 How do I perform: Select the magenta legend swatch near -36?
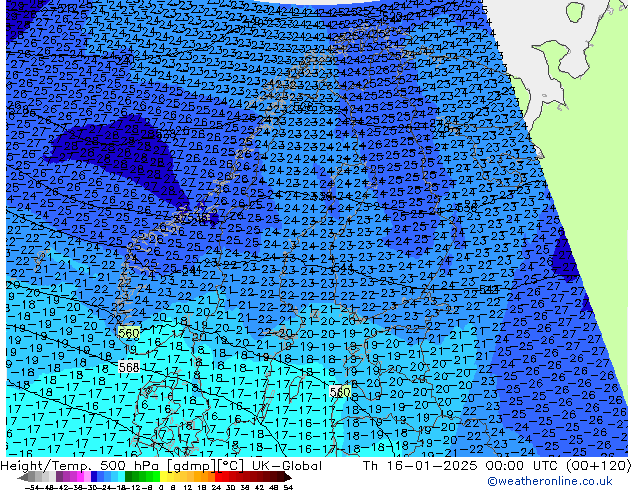coord(80,477)
